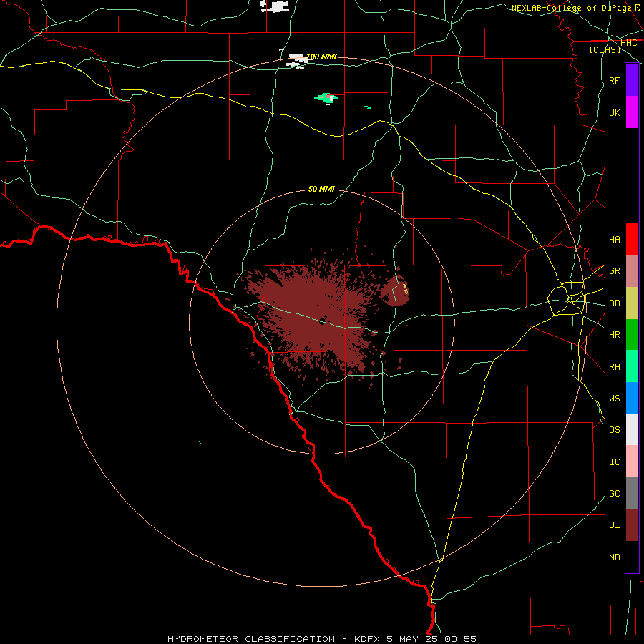The height and width of the screenshot is (644, 644).
Task: Click the GR dusty pink legend swatch
Action: coord(632,271)
